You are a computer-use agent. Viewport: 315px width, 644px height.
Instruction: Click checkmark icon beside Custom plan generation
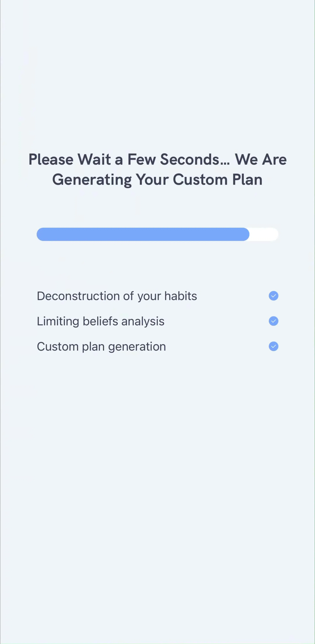(x=273, y=346)
